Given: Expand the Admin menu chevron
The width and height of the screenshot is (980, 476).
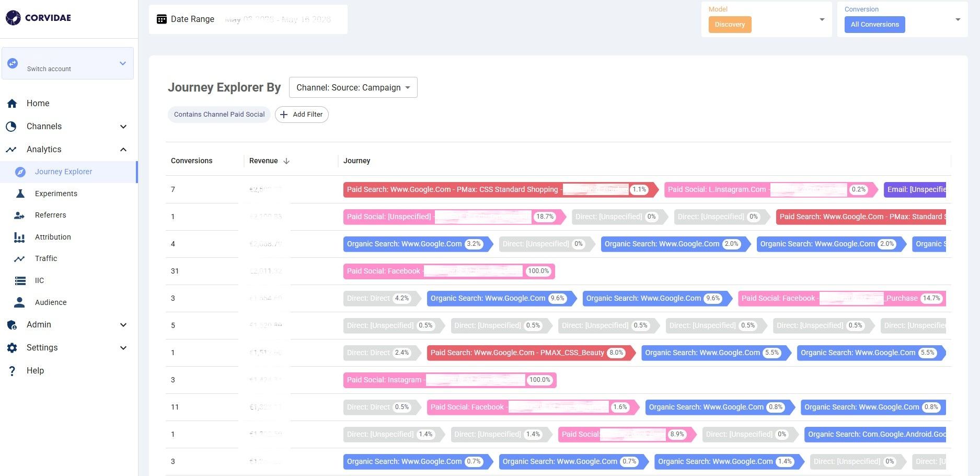Looking at the screenshot, I should (x=123, y=325).
